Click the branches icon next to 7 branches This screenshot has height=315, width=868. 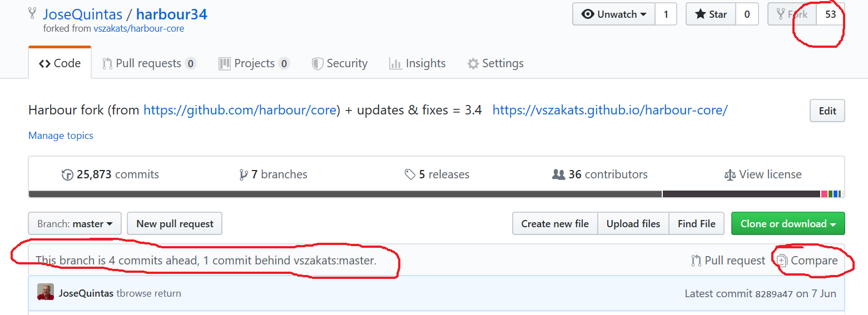tap(243, 175)
